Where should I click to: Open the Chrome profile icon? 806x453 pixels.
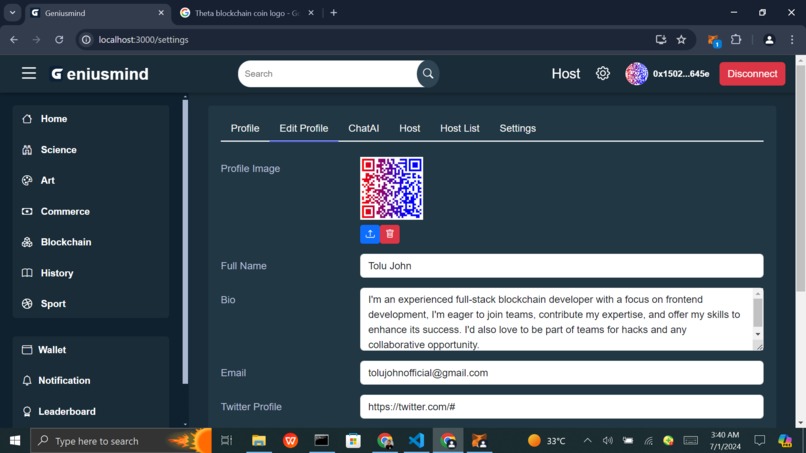pyautogui.click(x=769, y=40)
